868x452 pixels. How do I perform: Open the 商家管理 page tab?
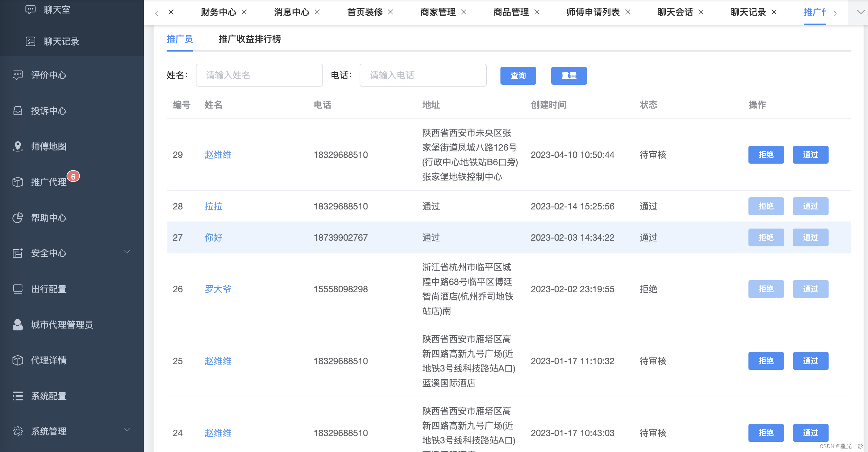[437, 12]
